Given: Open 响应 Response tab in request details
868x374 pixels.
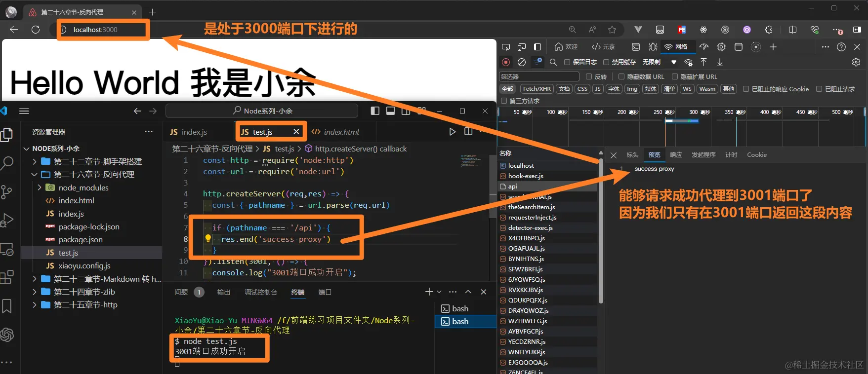Looking at the screenshot, I should [x=676, y=155].
